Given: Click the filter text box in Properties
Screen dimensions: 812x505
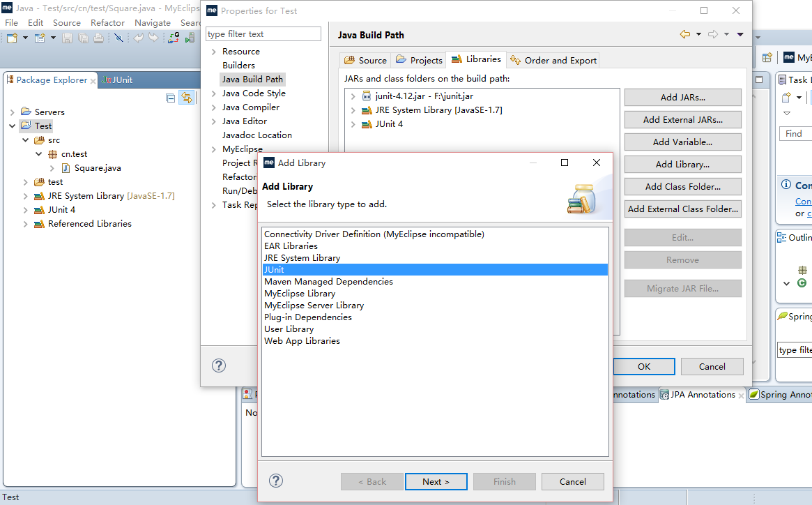Looking at the screenshot, I should coord(263,33).
